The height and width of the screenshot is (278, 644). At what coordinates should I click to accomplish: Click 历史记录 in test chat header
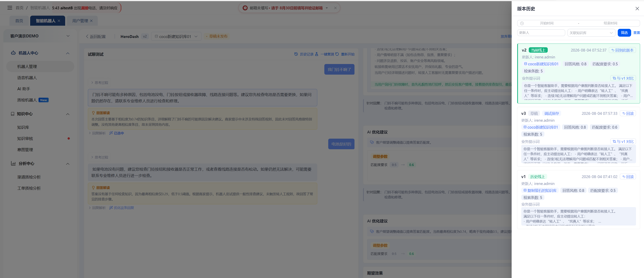304,54
